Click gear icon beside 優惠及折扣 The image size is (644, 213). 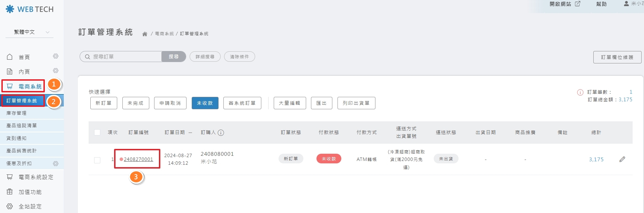(x=56, y=163)
